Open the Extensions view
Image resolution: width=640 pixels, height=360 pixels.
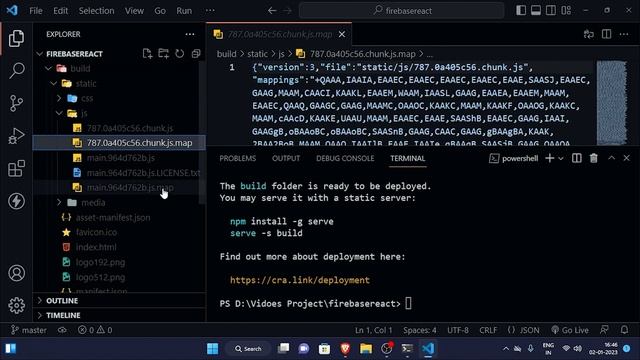pos(16,168)
